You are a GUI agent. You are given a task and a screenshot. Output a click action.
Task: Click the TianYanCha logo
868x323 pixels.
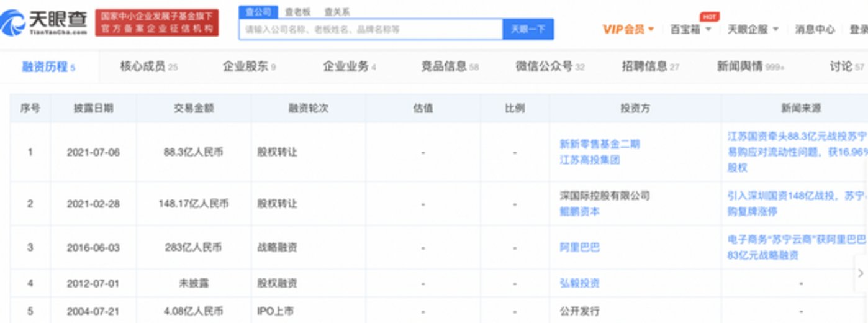[45, 22]
